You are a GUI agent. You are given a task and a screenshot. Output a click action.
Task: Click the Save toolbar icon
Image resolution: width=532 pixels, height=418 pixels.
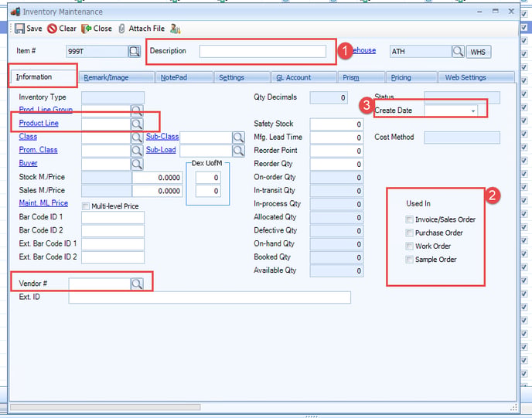(x=19, y=29)
